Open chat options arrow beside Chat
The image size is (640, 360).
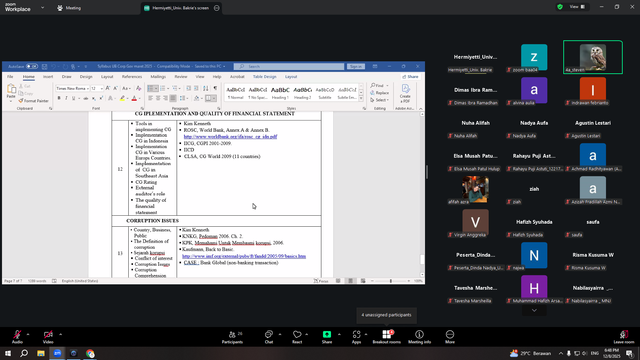coord(280,334)
